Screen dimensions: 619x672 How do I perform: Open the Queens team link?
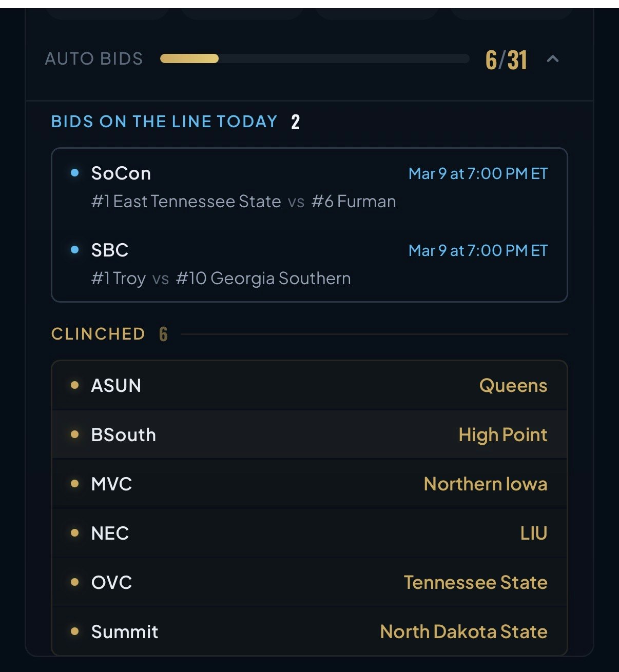coord(513,385)
